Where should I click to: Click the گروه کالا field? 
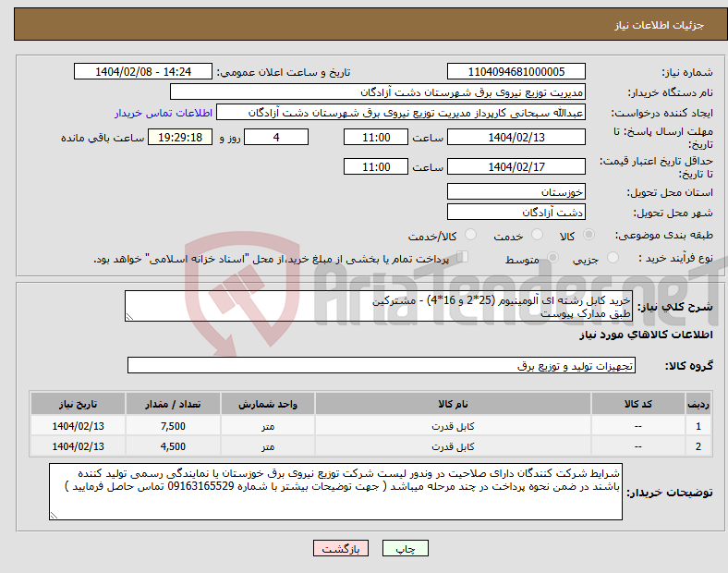coord(382,365)
